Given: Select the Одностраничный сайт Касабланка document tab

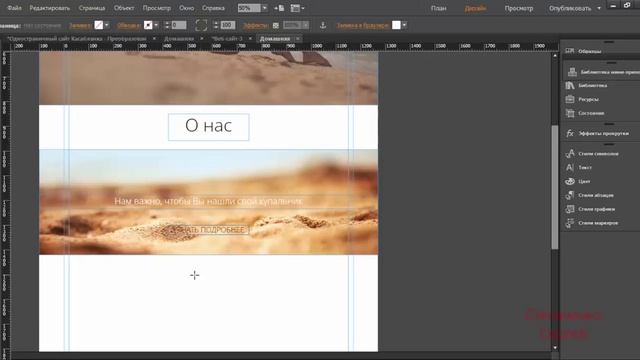Looking at the screenshot, I should [x=77, y=38].
